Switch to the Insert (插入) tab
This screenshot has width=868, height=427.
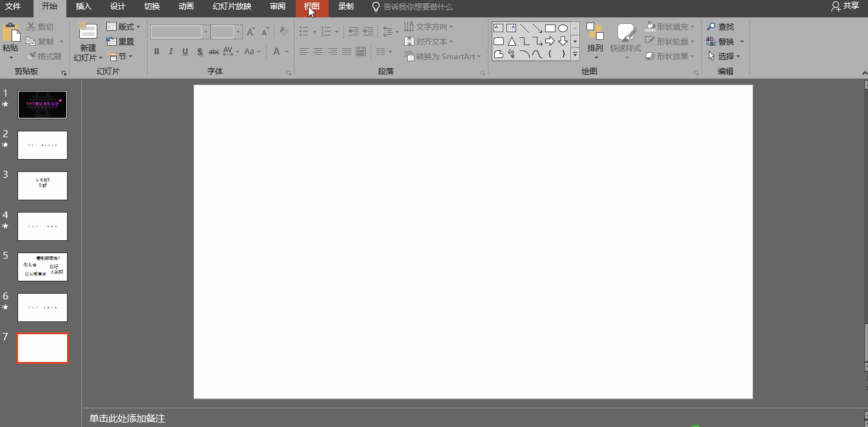pos(84,6)
